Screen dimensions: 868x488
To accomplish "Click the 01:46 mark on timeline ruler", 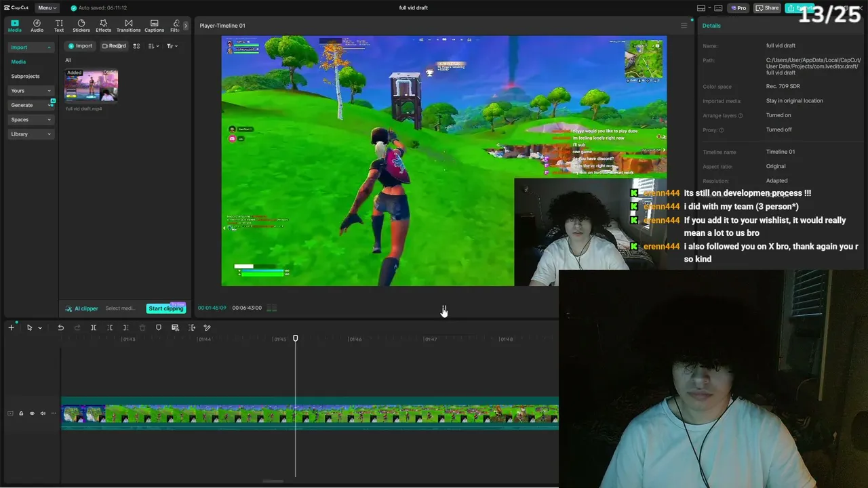I will tap(355, 339).
